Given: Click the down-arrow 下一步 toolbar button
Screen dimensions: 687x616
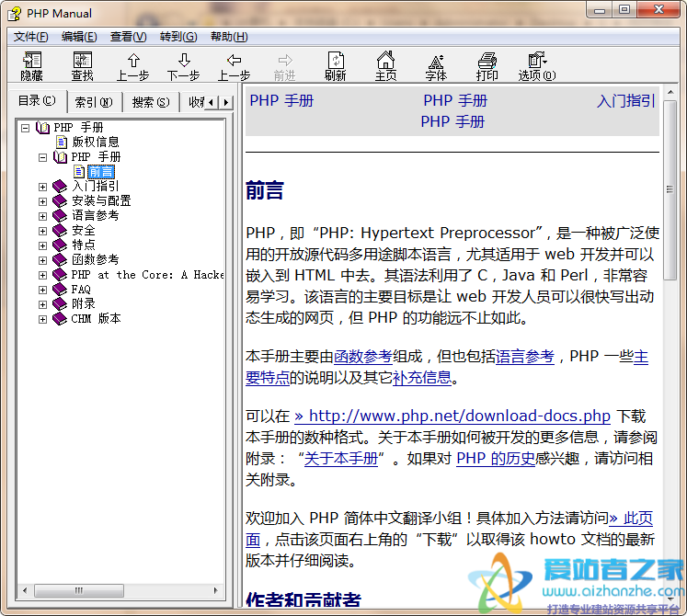Looking at the screenshot, I should 184,65.
